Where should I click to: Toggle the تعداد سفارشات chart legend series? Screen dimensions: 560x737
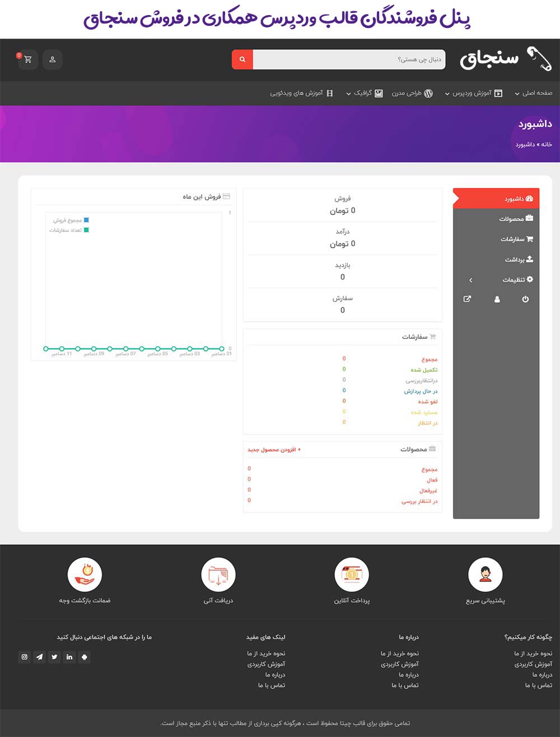pyautogui.click(x=69, y=230)
